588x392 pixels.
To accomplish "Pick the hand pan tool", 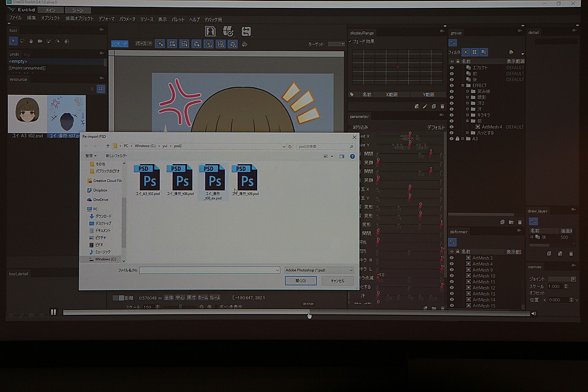I will point(31,41).
